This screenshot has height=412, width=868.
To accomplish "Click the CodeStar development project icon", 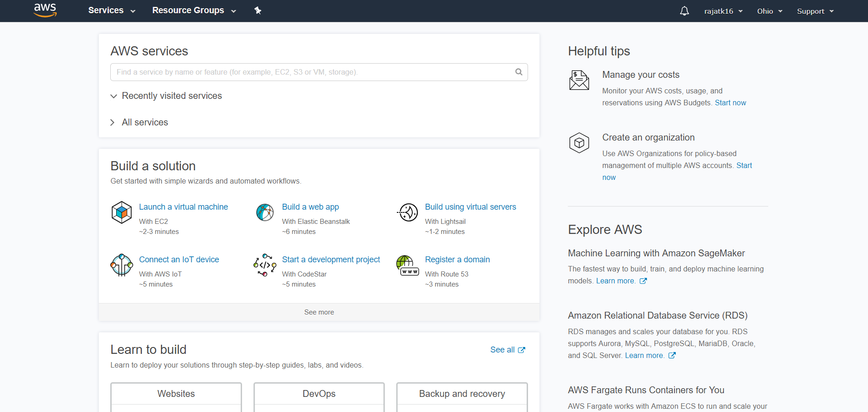I will click(265, 265).
